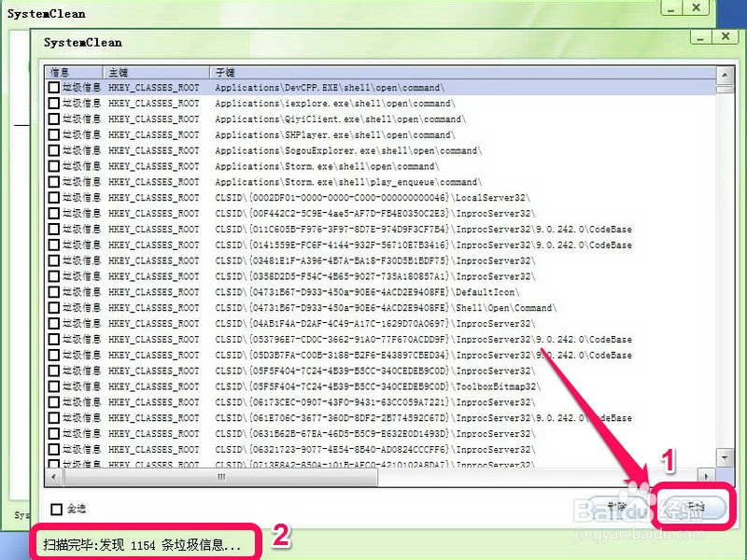Check the box for CLSID {0002DF01 LocalServer32
Screen dimensions: 747x560
(x=54, y=197)
